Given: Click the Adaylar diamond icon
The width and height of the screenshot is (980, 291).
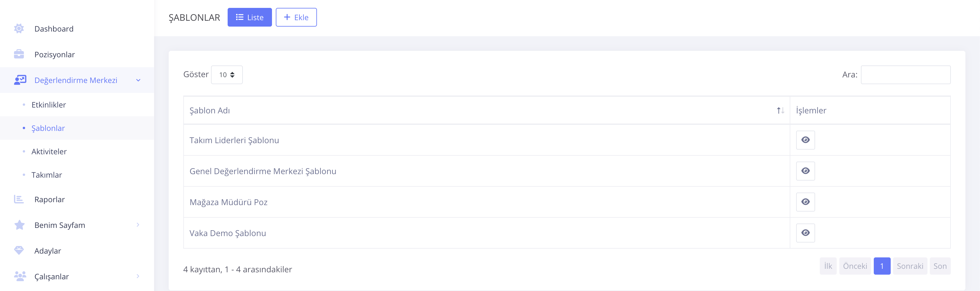Looking at the screenshot, I should 19,251.
